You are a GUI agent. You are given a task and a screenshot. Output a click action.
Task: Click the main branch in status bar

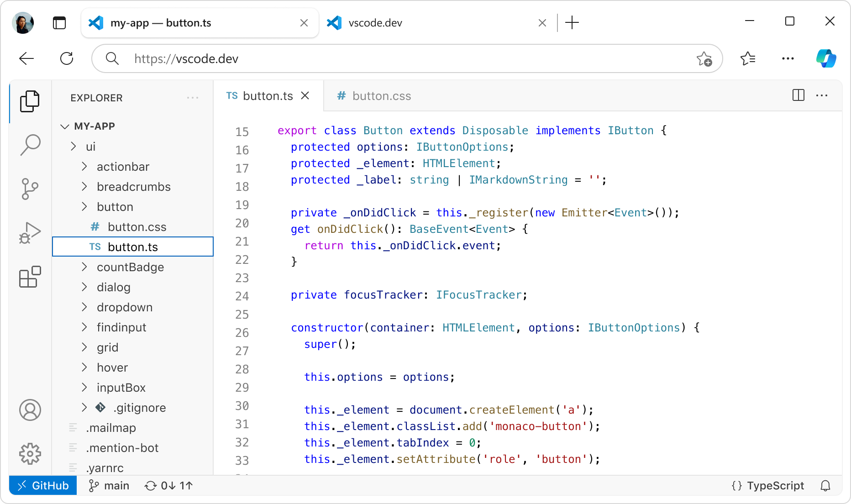pyautogui.click(x=109, y=485)
